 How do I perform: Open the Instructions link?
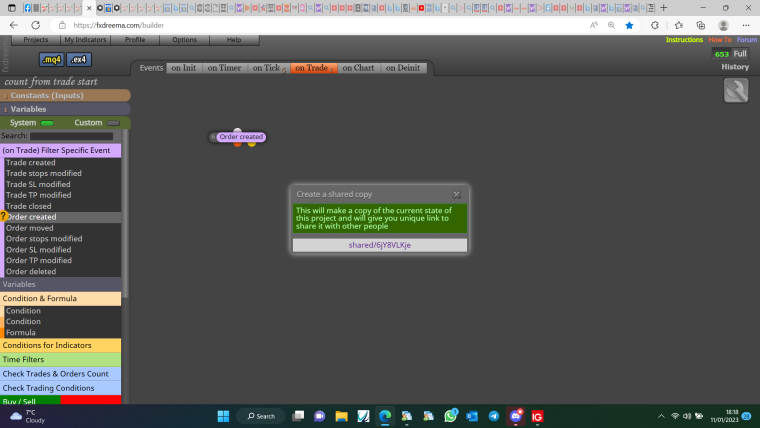[684, 40]
